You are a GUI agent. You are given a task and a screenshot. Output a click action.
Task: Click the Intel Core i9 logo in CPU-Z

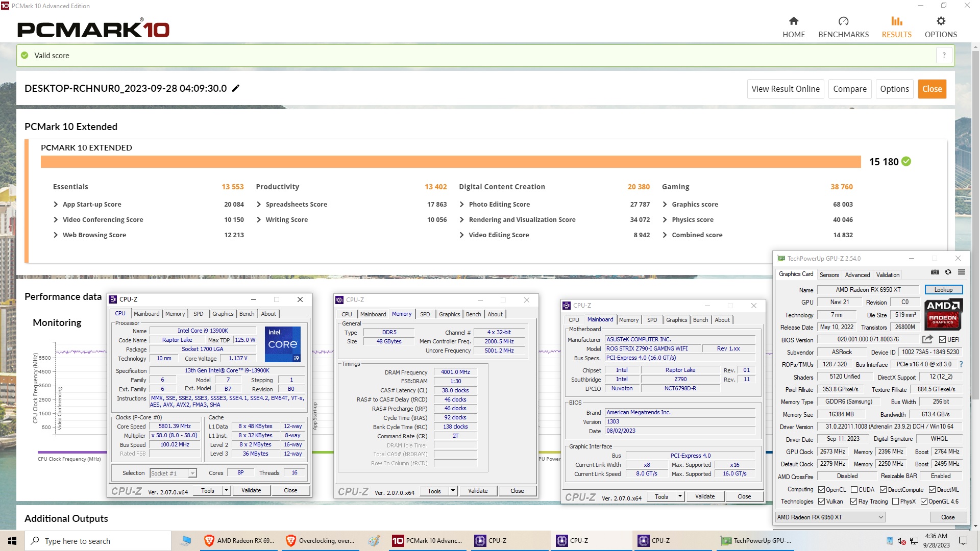[x=283, y=344]
